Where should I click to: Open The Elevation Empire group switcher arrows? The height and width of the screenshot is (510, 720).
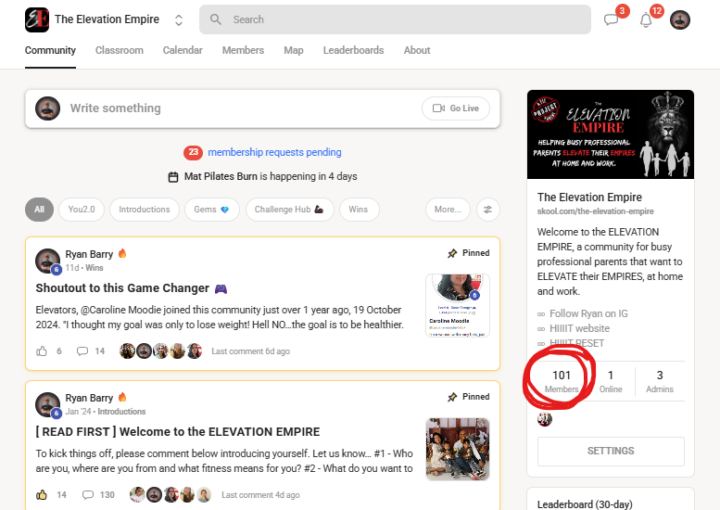(179, 20)
